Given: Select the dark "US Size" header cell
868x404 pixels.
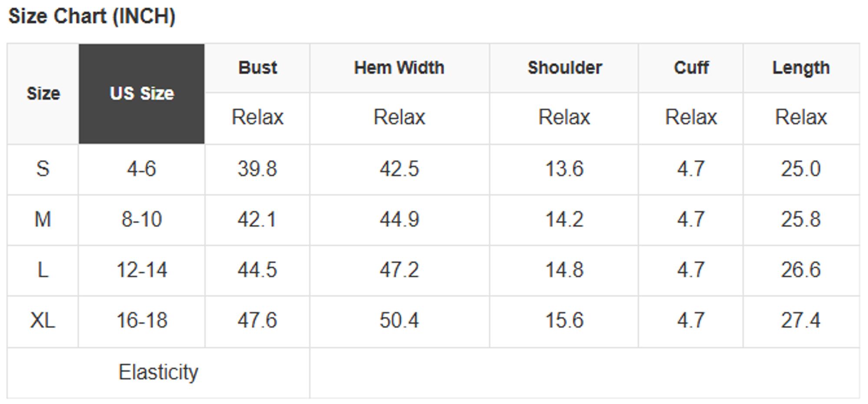Looking at the screenshot, I should click(141, 93).
